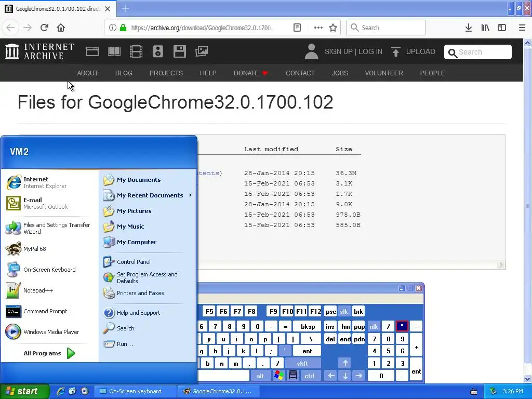The image size is (532, 399).
Task: Open page actions three-dot menu
Action: pos(318,28)
